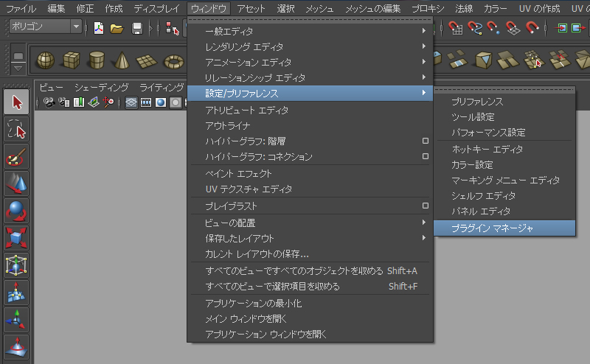Viewport: 590px width, 364px height.
Task: Select カレント レイアウトの保存... entry
Action: (x=310, y=253)
